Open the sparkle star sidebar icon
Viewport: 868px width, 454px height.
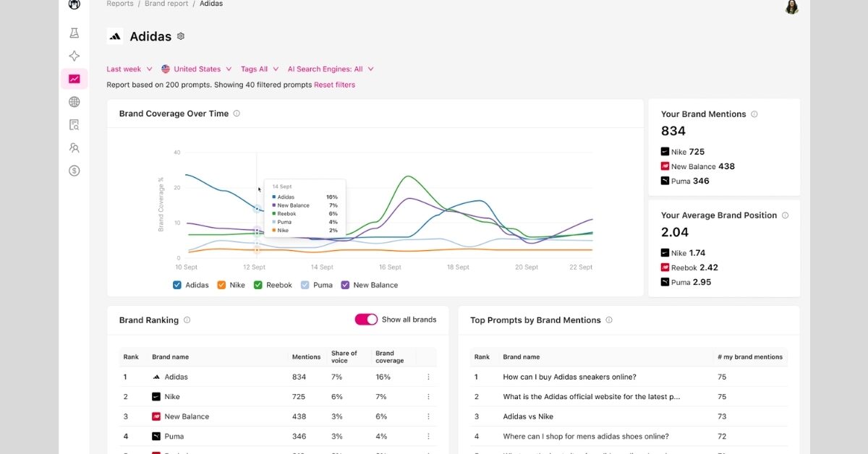tap(74, 56)
